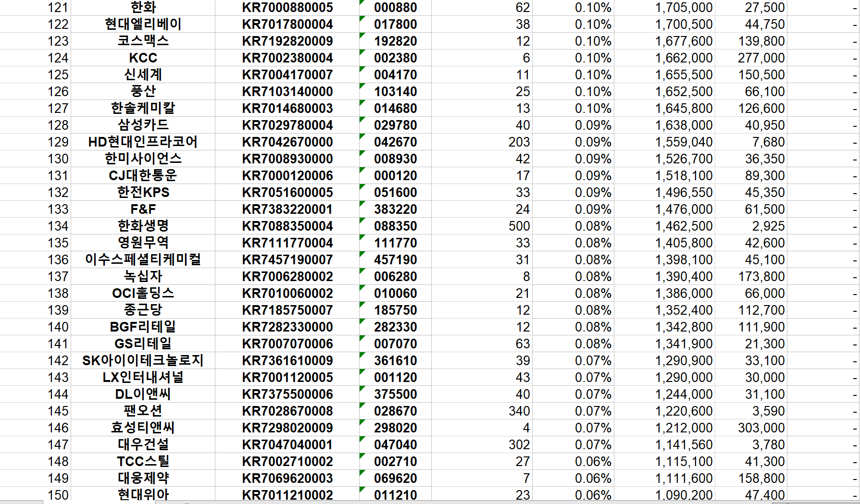Click KR7007070006 ISIN cell
The image size is (860, 504).
tap(287, 344)
